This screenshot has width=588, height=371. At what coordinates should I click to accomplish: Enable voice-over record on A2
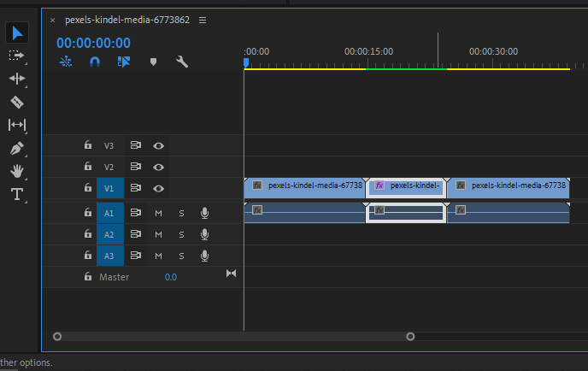pyautogui.click(x=204, y=234)
